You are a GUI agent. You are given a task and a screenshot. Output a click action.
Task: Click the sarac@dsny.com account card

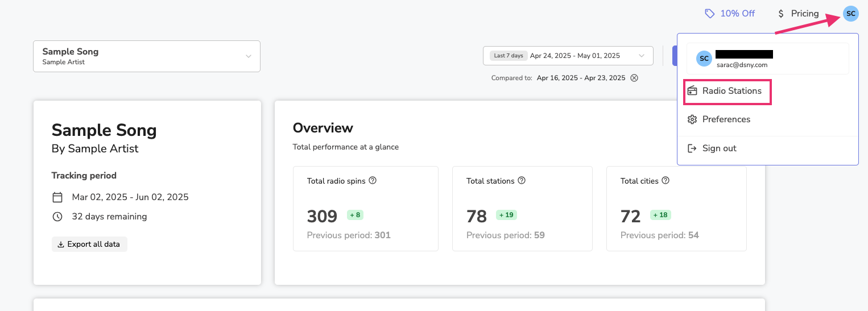click(767, 59)
